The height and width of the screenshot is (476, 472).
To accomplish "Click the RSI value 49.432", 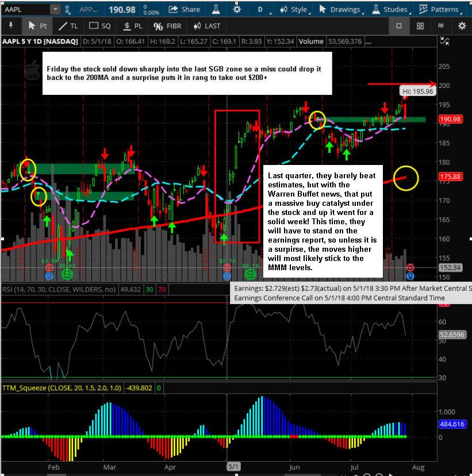I will coord(131,289).
